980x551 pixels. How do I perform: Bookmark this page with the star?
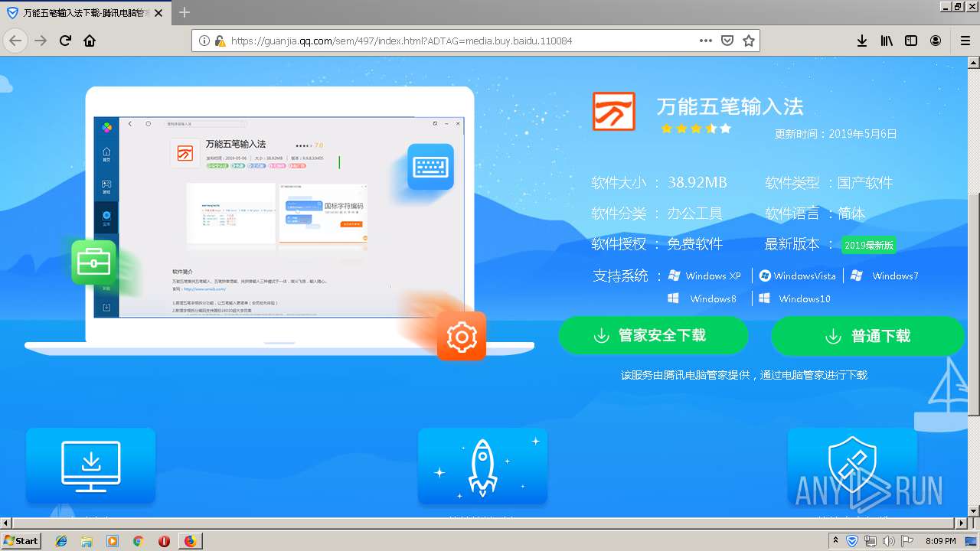[x=748, y=41]
